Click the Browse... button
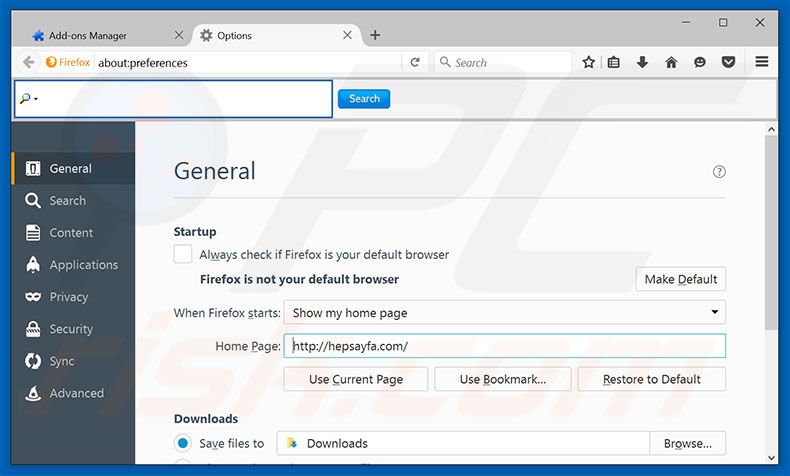 click(688, 443)
